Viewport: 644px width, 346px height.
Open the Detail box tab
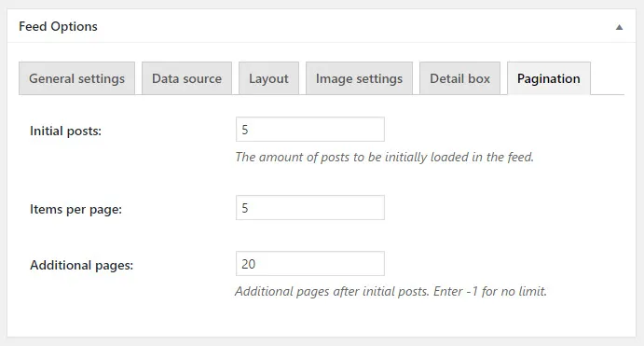coord(460,78)
